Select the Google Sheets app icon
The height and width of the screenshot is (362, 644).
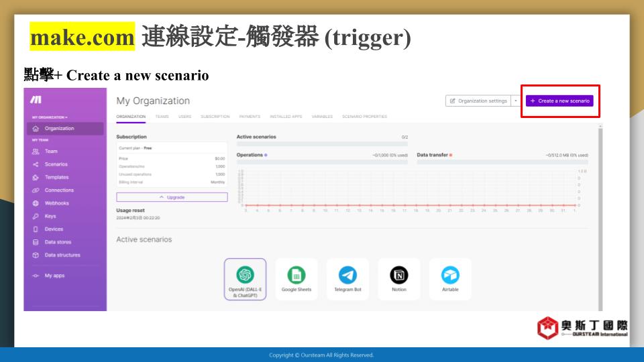click(296, 275)
